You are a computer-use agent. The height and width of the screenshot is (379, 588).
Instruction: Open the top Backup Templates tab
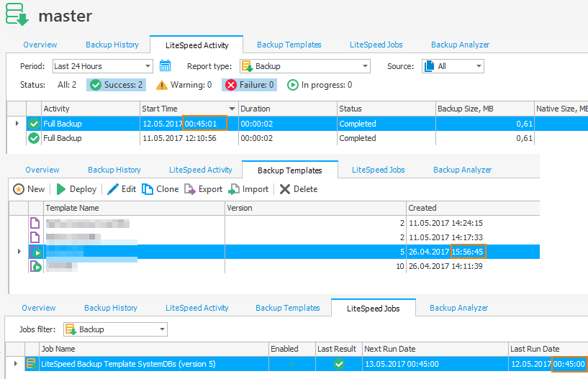289,45
